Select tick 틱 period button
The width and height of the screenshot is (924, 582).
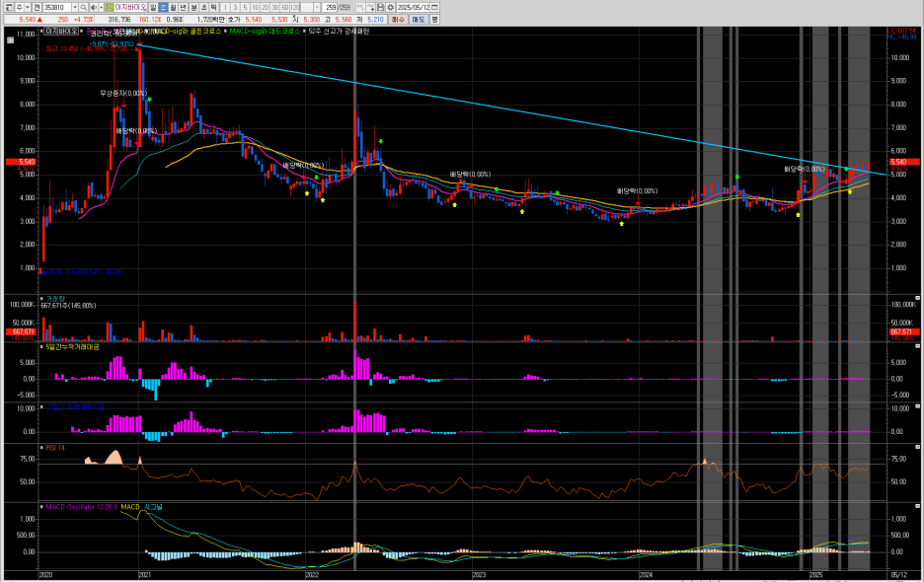pyautogui.click(x=213, y=7)
